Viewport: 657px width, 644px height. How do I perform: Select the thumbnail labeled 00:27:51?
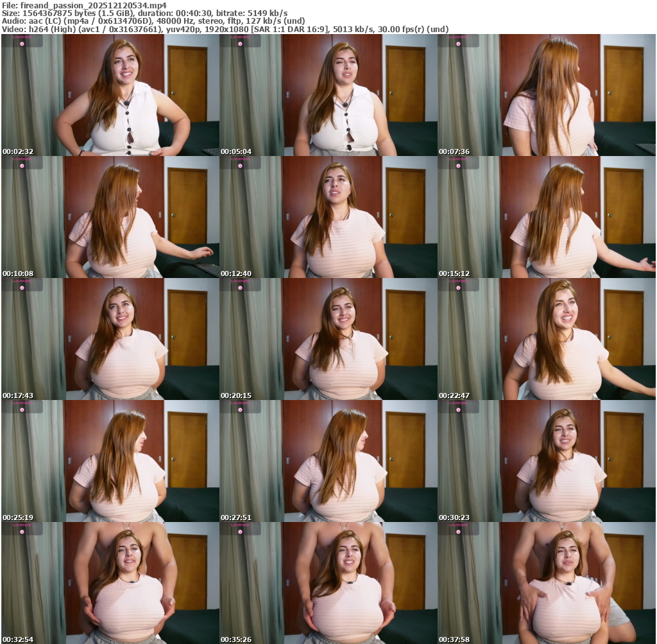pos(328,461)
